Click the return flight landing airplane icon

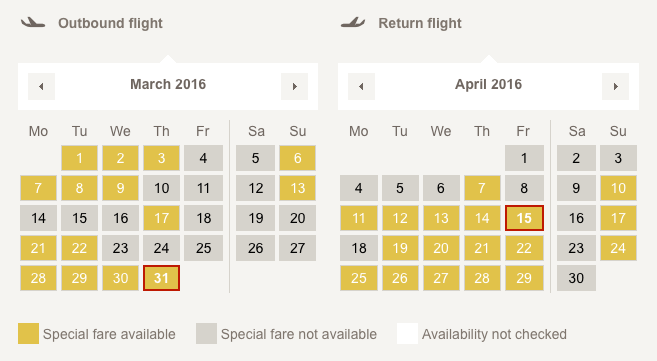(x=353, y=23)
